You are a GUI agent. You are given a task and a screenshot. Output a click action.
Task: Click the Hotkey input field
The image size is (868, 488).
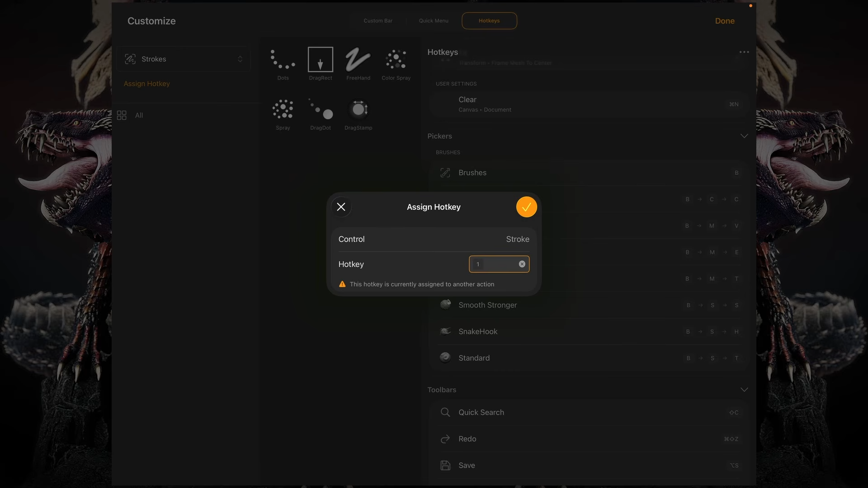tap(493, 264)
